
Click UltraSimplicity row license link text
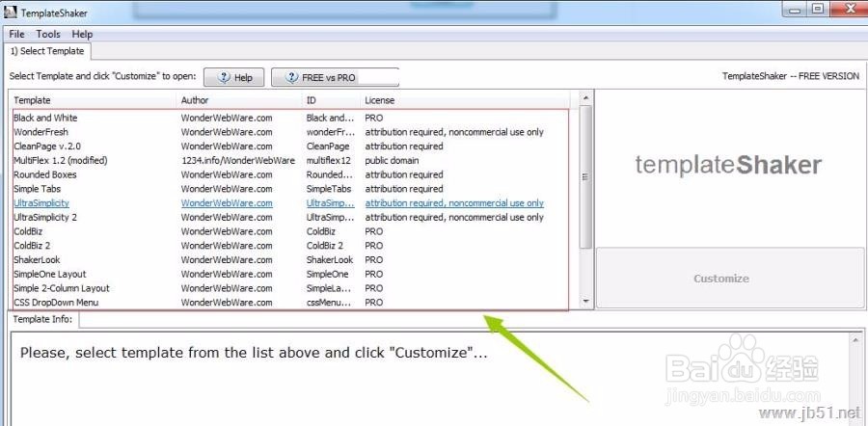point(454,203)
